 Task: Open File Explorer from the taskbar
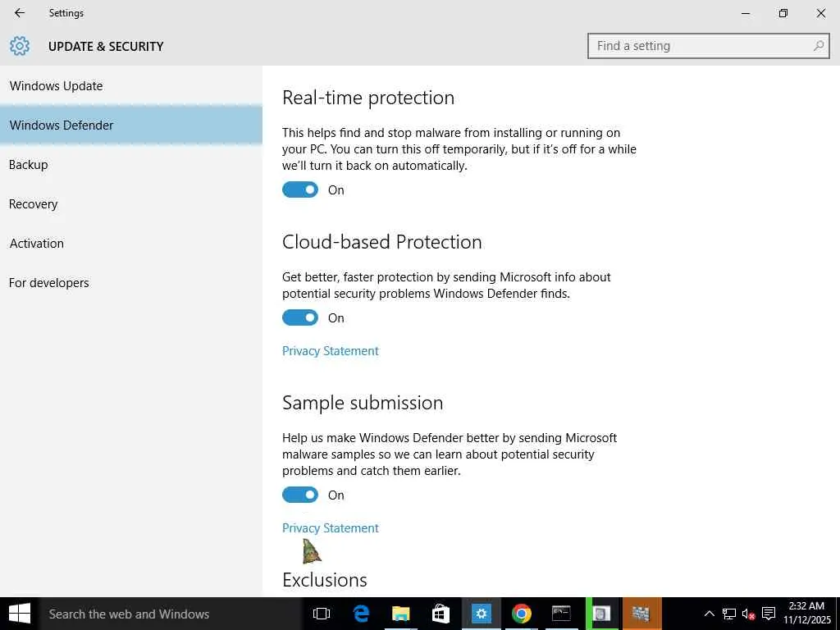click(400, 614)
